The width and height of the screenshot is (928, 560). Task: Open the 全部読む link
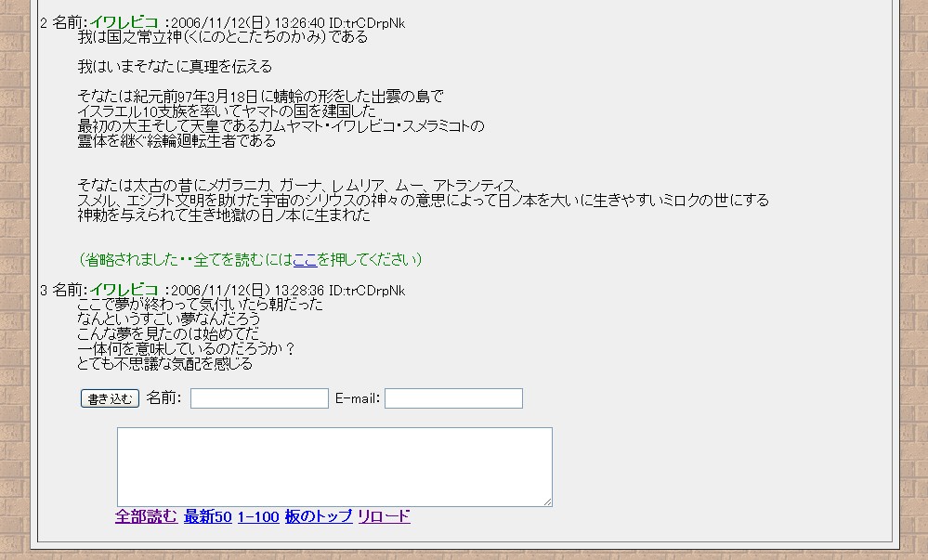146,516
